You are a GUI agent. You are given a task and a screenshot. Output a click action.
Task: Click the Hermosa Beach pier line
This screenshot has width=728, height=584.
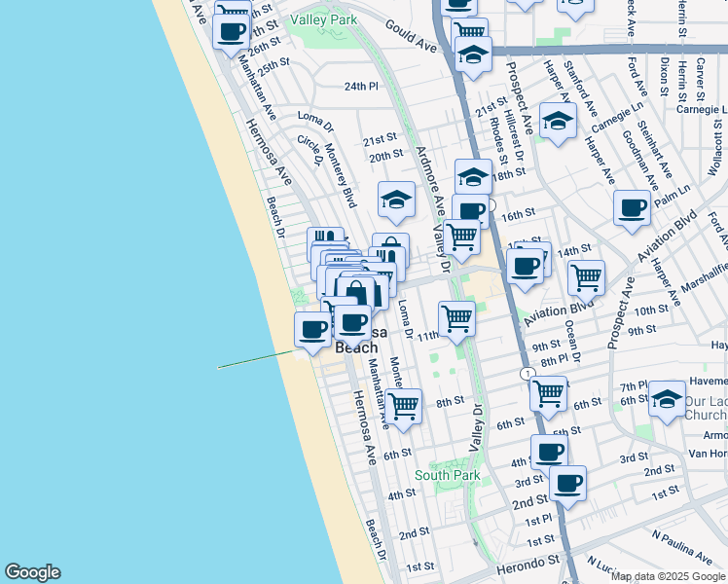coord(257,359)
